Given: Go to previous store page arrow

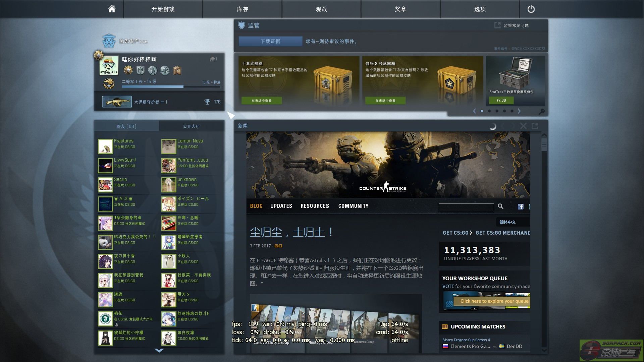Looking at the screenshot, I should coord(474,111).
